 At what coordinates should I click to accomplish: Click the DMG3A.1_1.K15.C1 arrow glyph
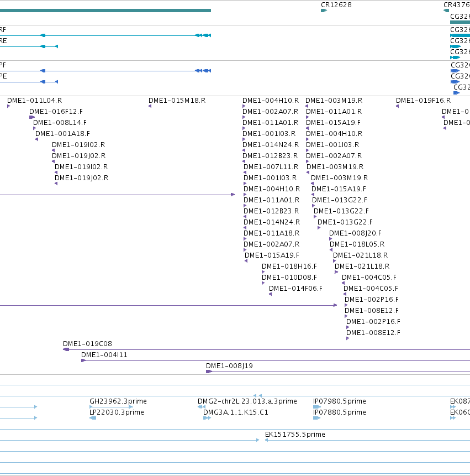pyautogui.click(x=207, y=418)
